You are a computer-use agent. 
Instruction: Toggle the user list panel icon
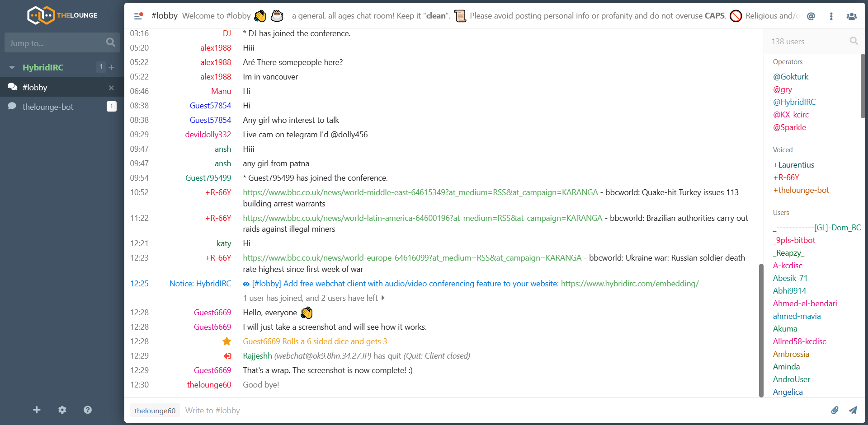click(x=851, y=16)
